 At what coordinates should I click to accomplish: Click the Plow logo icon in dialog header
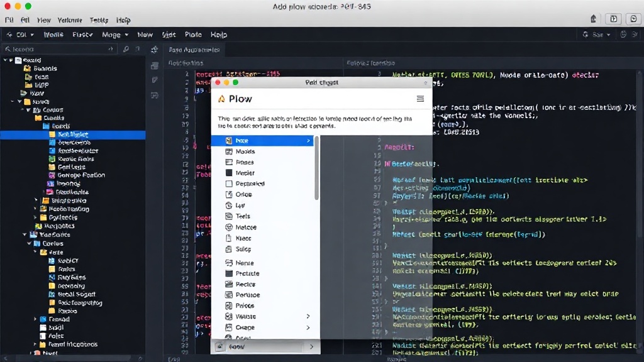pyautogui.click(x=221, y=99)
